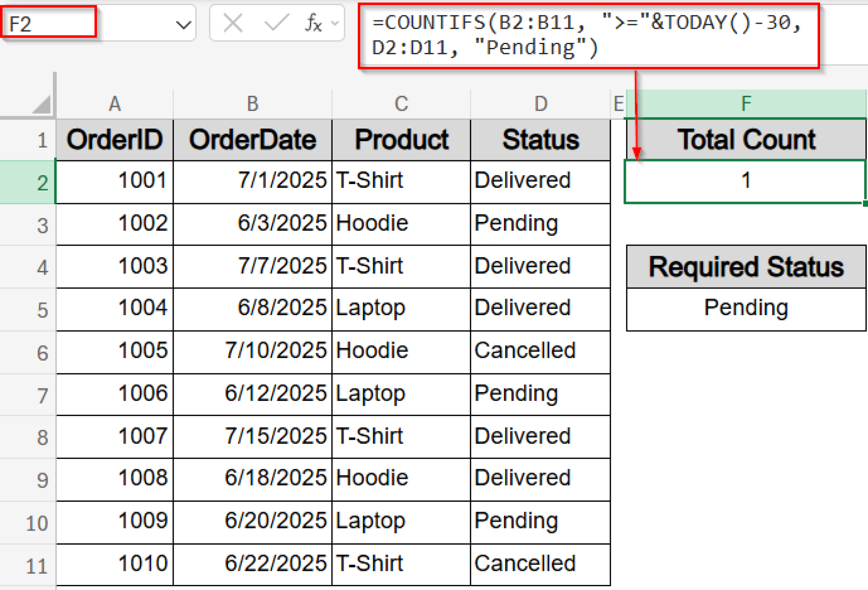Screen dimensions: 868x590
Task: Click the fill handle on cell F2
Action: click(865, 203)
